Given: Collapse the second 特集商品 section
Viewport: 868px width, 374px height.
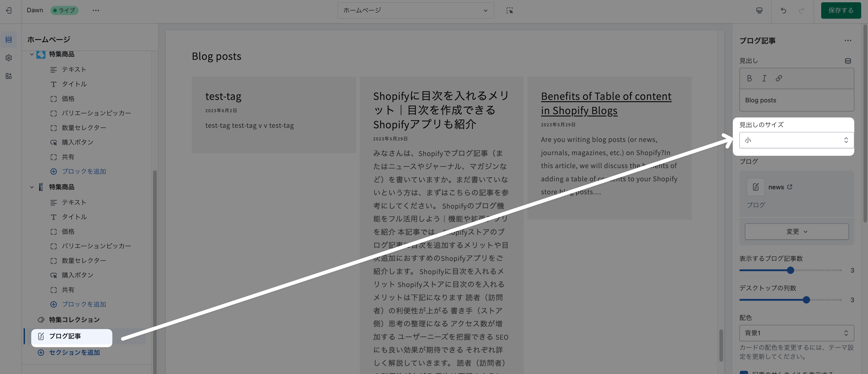Looking at the screenshot, I should point(32,187).
